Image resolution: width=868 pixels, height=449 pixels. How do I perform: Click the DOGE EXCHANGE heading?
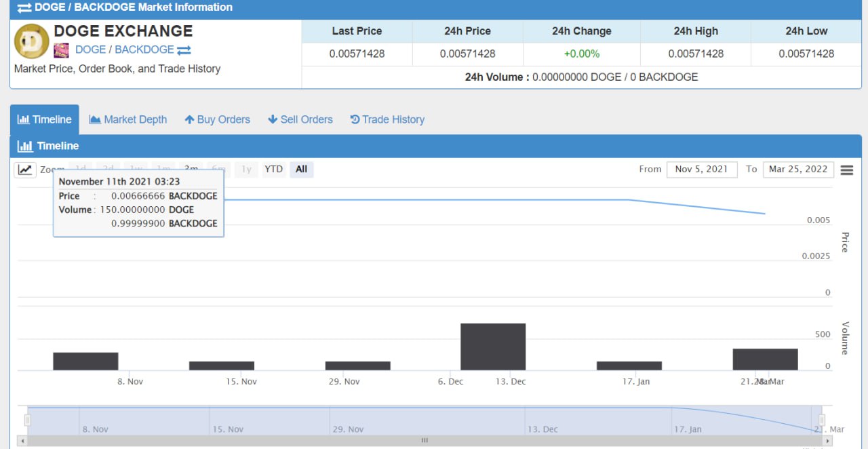pos(123,31)
